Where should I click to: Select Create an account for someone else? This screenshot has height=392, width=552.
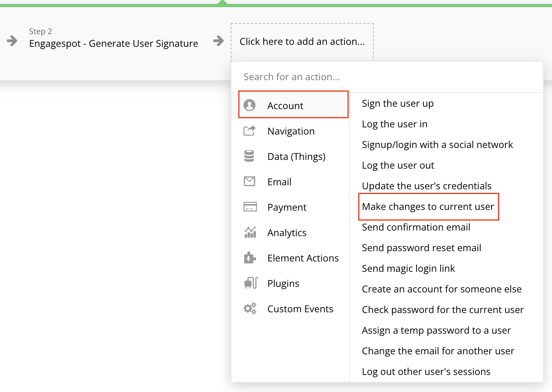[442, 289]
